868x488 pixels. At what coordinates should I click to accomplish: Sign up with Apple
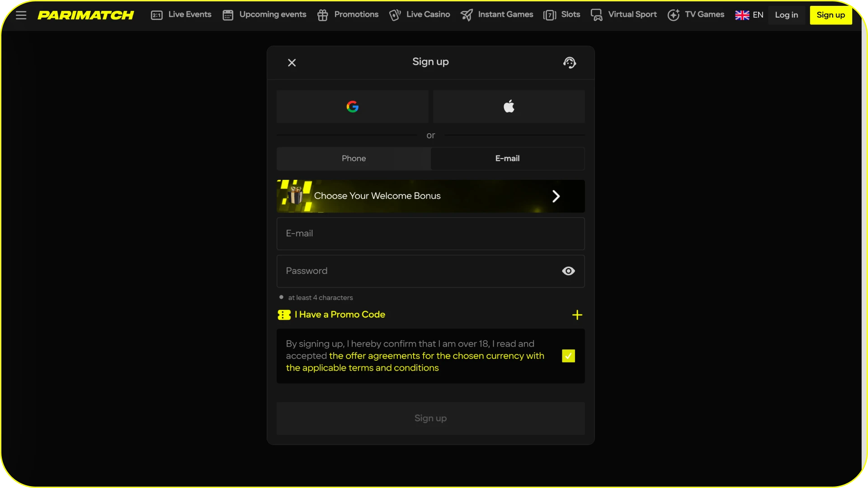[x=509, y=107]
